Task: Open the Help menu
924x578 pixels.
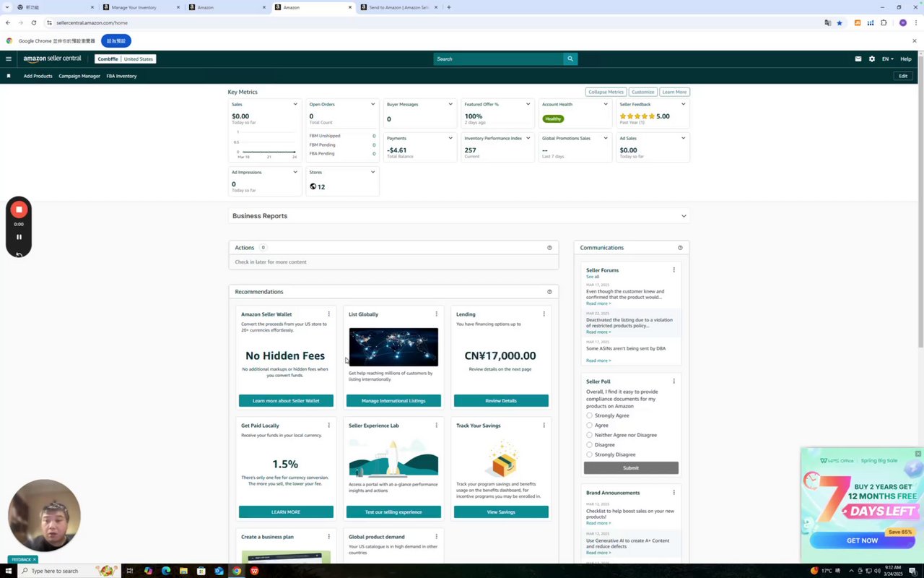Action: 906,59
